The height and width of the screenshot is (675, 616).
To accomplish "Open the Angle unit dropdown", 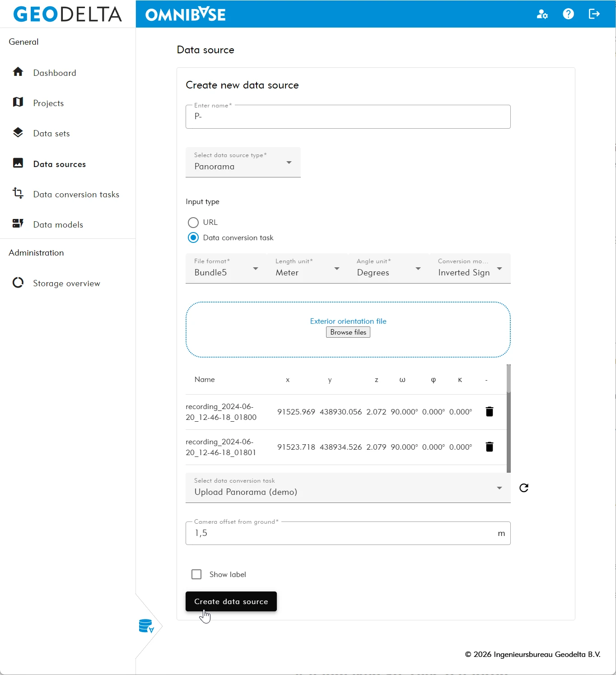I will [388, 269].
